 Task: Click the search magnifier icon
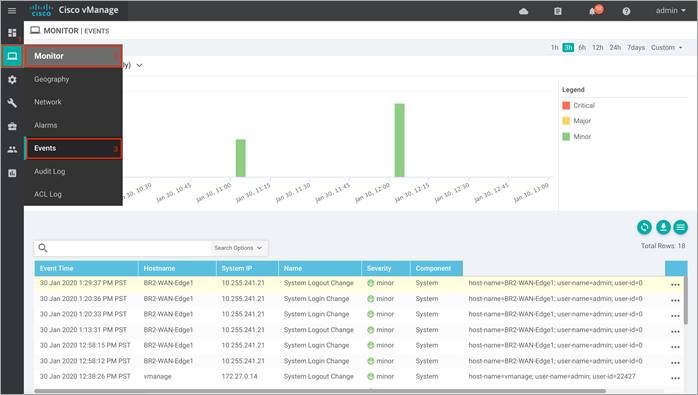click(43, 248)
